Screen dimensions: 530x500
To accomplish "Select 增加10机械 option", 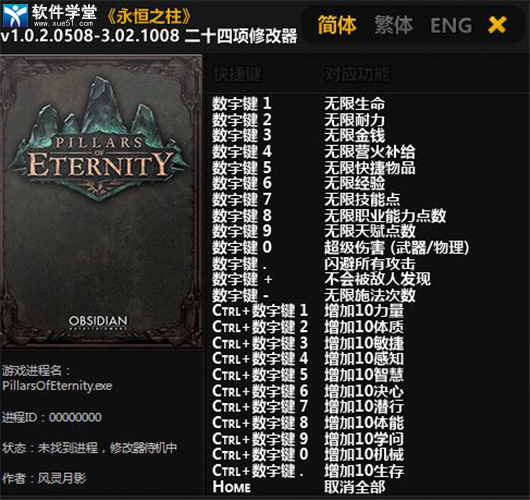I will (364, 454).
